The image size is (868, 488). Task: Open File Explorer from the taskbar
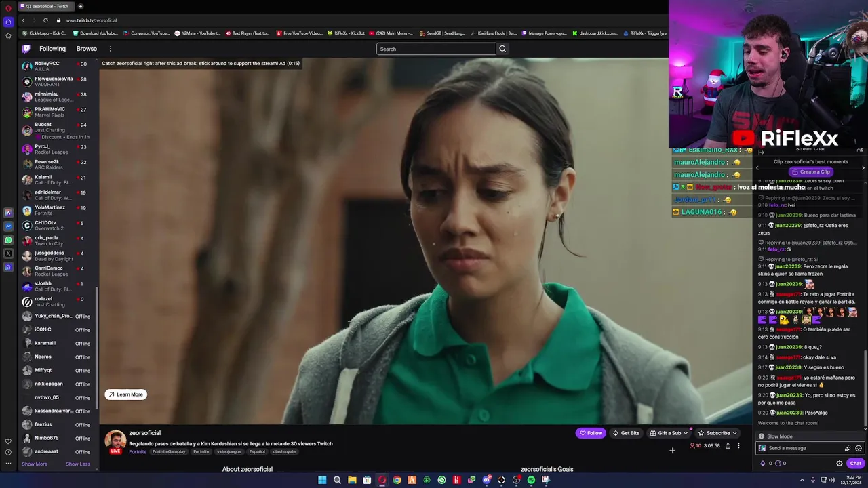(352, 480)
